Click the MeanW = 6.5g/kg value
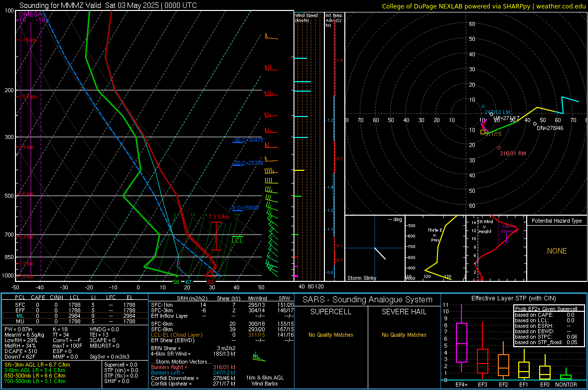The image size is (588, 390). 24,335
